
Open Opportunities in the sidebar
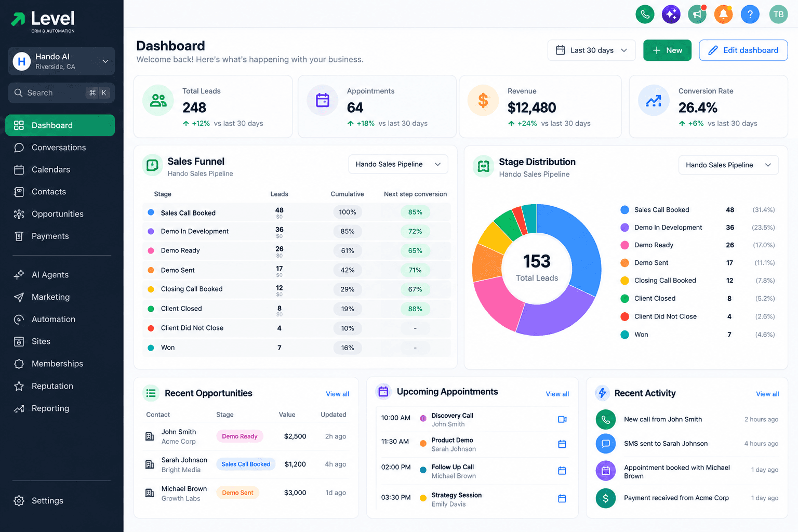click(x=60, y=214)
